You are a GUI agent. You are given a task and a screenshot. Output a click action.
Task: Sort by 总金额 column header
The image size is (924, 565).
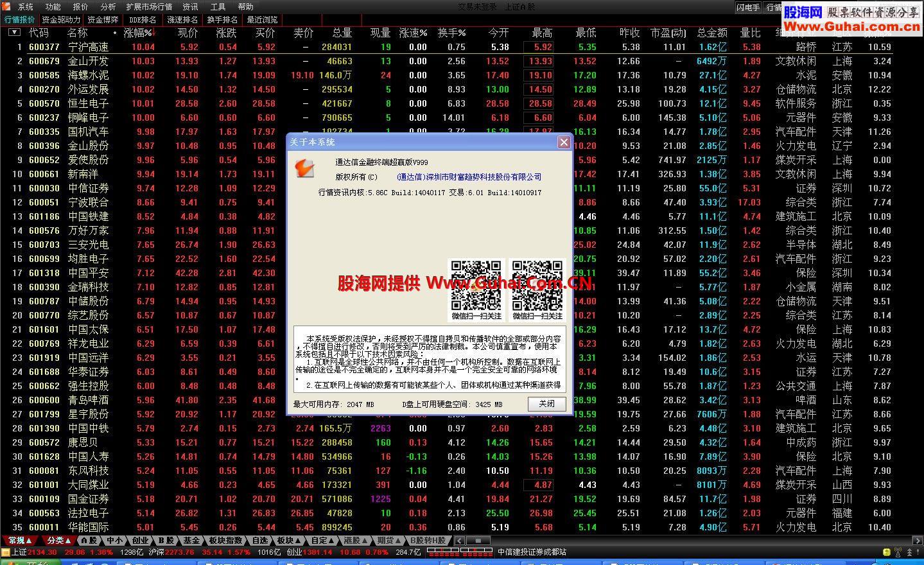point(712,33)
